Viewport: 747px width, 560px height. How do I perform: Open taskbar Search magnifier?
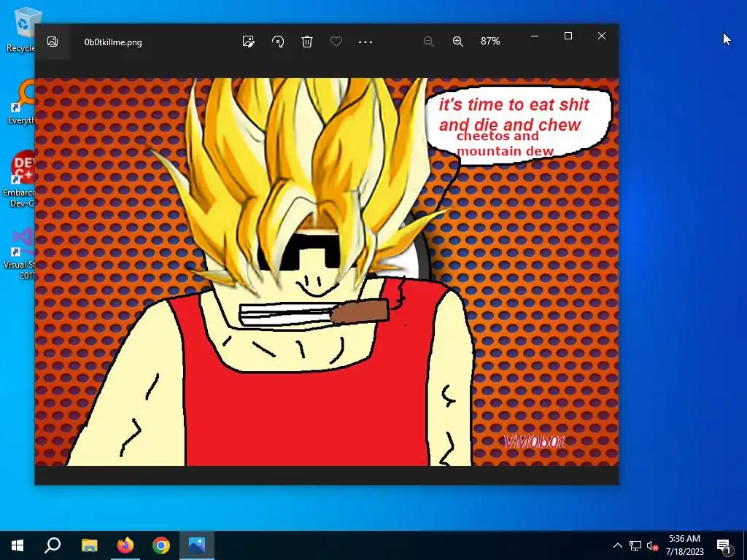pos(53,545)
